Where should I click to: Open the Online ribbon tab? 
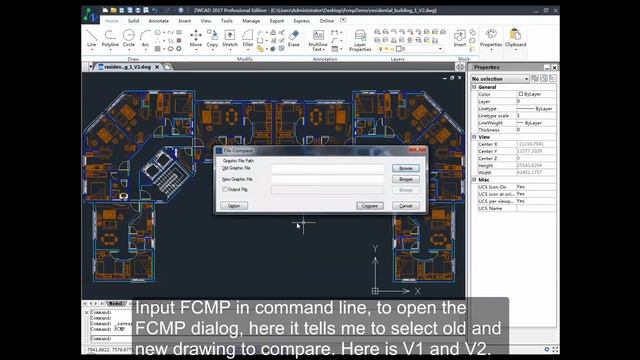327,20
